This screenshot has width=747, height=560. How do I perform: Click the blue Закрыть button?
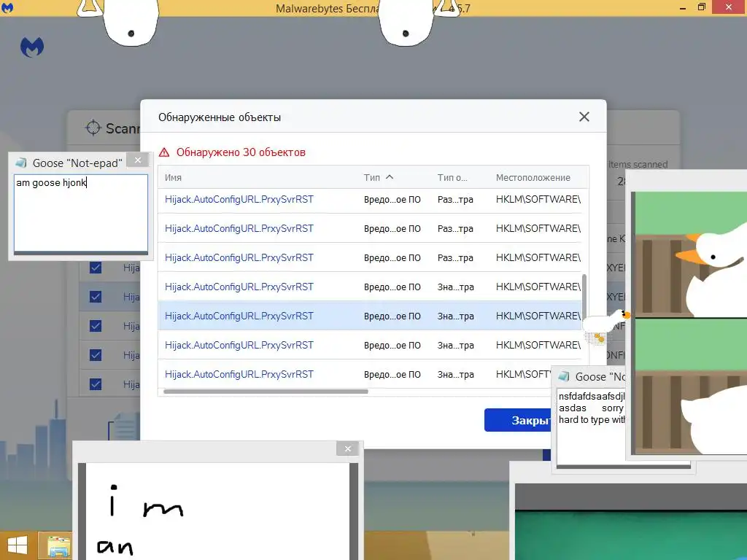tap(517, 420)
